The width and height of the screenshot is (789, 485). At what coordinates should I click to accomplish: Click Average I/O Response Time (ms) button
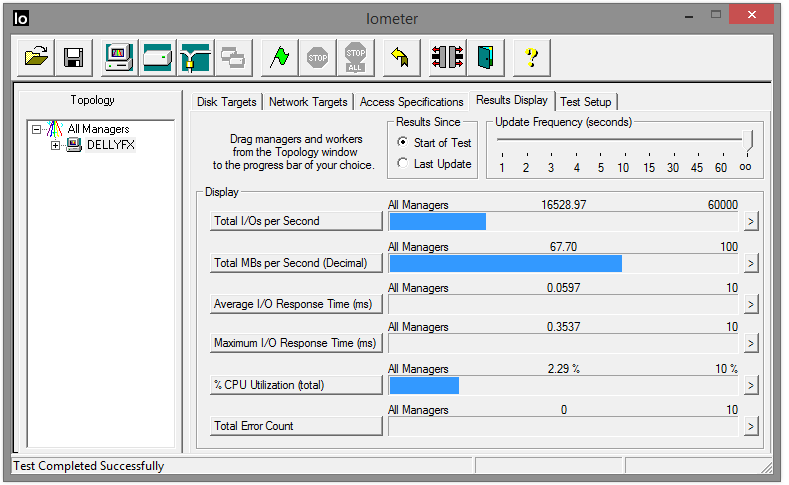tap(296, 304)
